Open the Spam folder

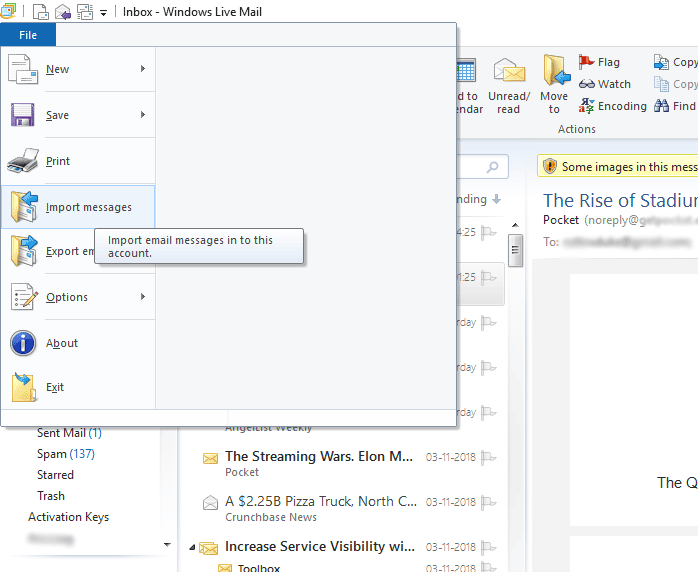(x=66, y=454)
